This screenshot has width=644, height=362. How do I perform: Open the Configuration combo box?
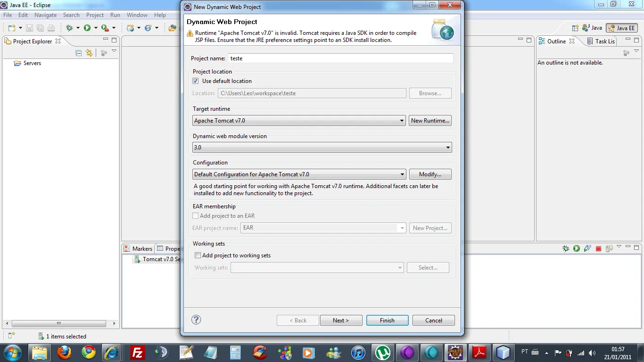[402, 174]
